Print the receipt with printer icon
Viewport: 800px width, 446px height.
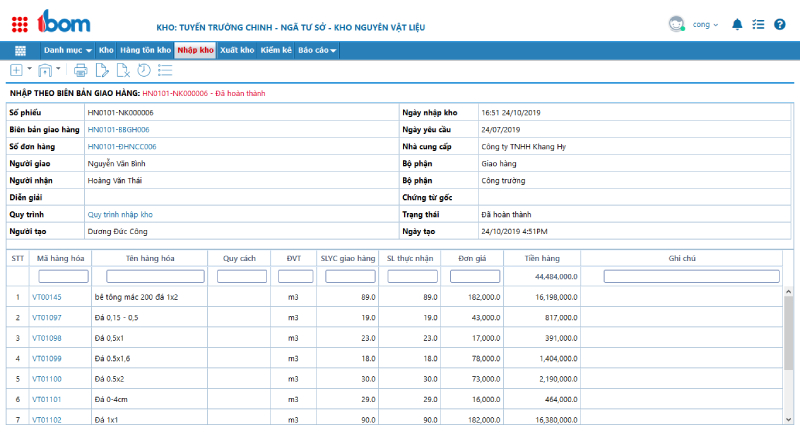(x=81, y=70)
